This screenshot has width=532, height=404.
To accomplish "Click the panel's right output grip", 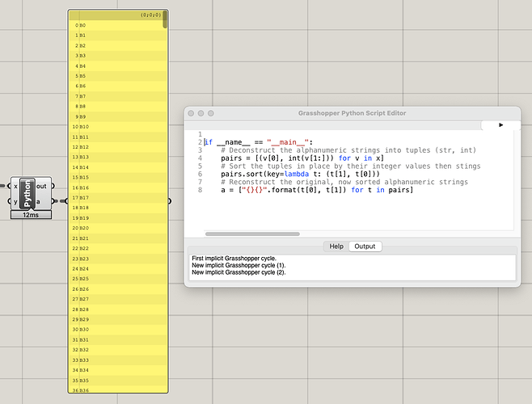I will pos(170,200).
